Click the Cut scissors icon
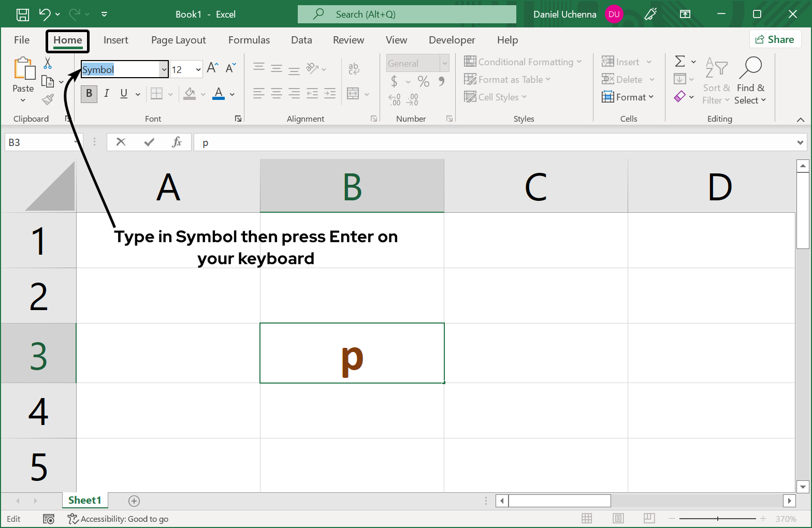The width and height of the screenshot is (812, 528). coord(48,63)
